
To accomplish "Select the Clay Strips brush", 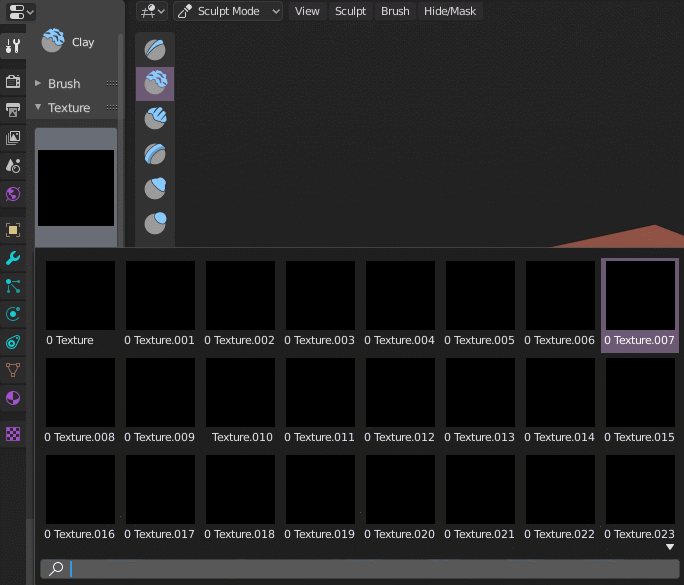I will coord(155,118).
